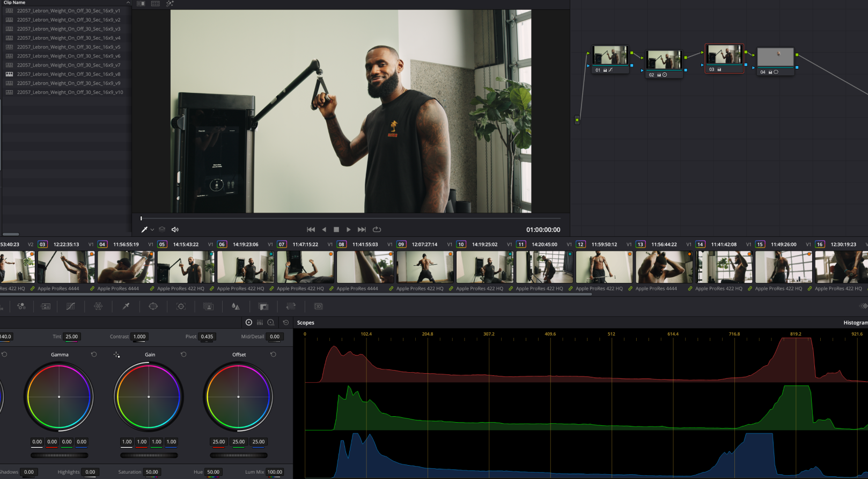Toggle highlight mode with magic wand
Screen dimensions: 868x479
[x=170, y=3]
